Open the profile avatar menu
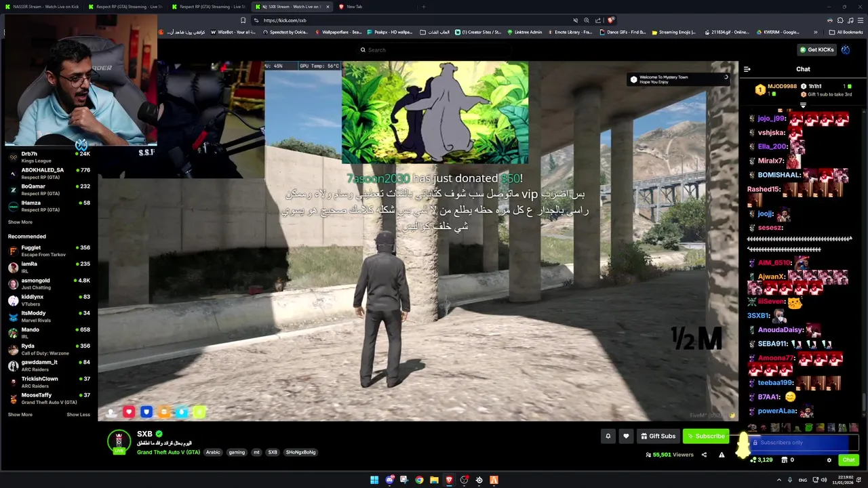This screenshot has width=868, height=488. point(846,49)
